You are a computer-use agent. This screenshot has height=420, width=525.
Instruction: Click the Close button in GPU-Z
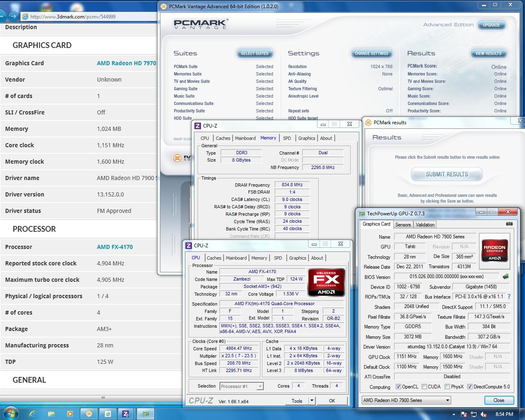pos(499,400)
